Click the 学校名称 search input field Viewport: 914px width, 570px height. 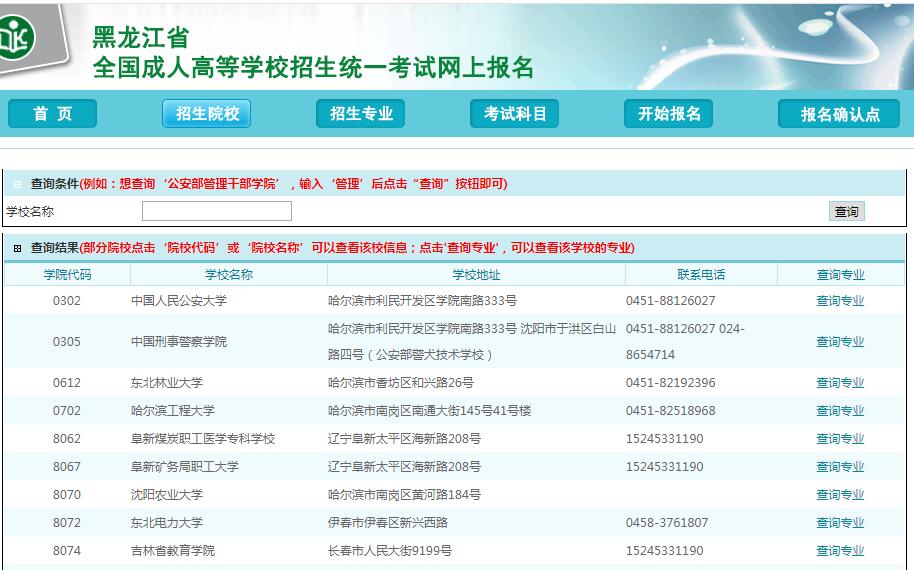point(217,211)
